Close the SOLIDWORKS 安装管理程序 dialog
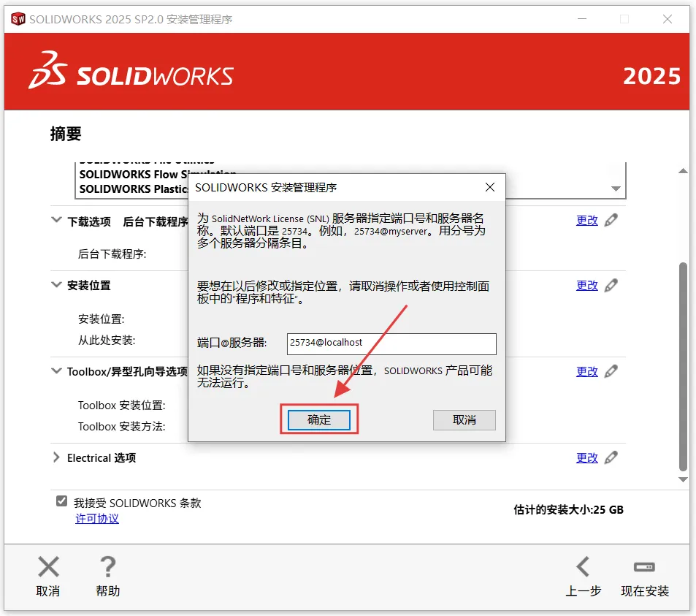 (489, 187)
